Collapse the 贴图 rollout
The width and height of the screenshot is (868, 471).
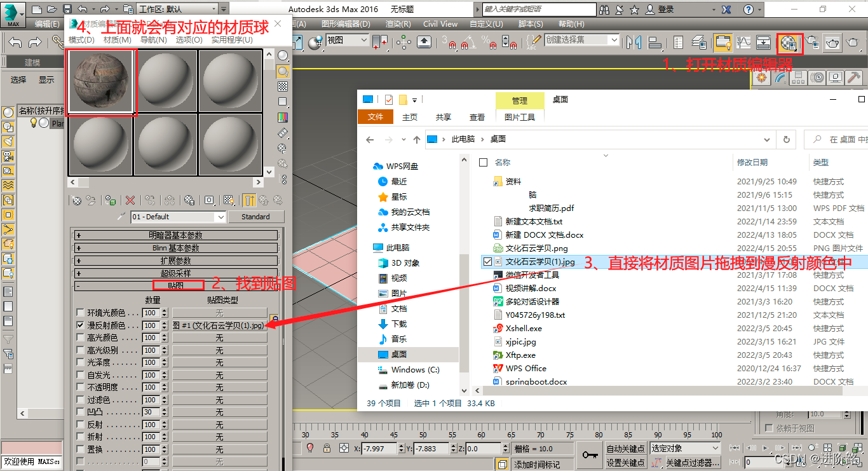click(176, 286)
